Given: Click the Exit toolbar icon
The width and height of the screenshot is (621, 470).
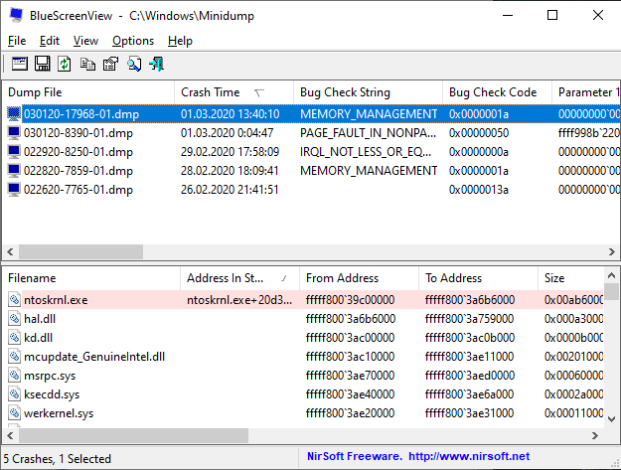Looking at the screenshot, I should [156, 64].
